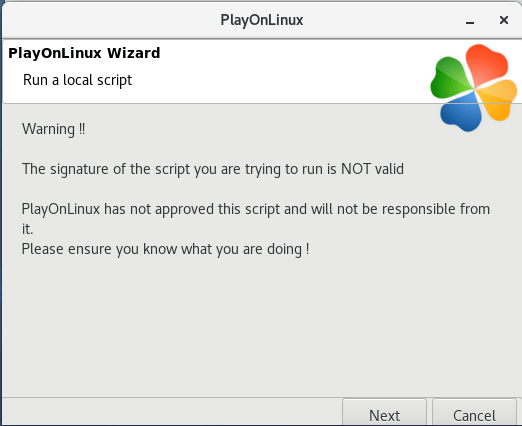Click the 'Please ensure you know' line
Screen dimensions: 522x426
click(x=165, y=249)
